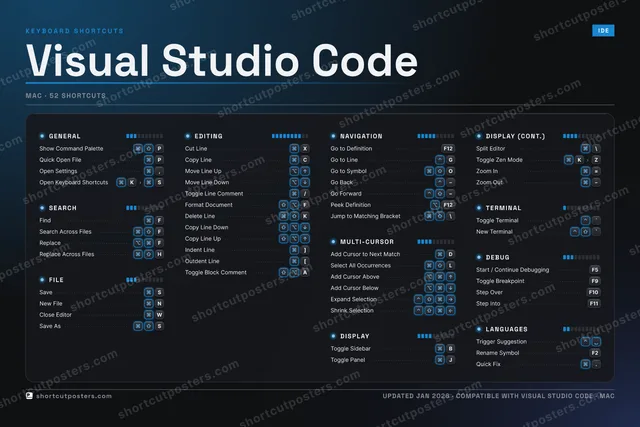Click the F11 key next to Step Into
Viewport: 640px width, 427px height.
(593, 304)
